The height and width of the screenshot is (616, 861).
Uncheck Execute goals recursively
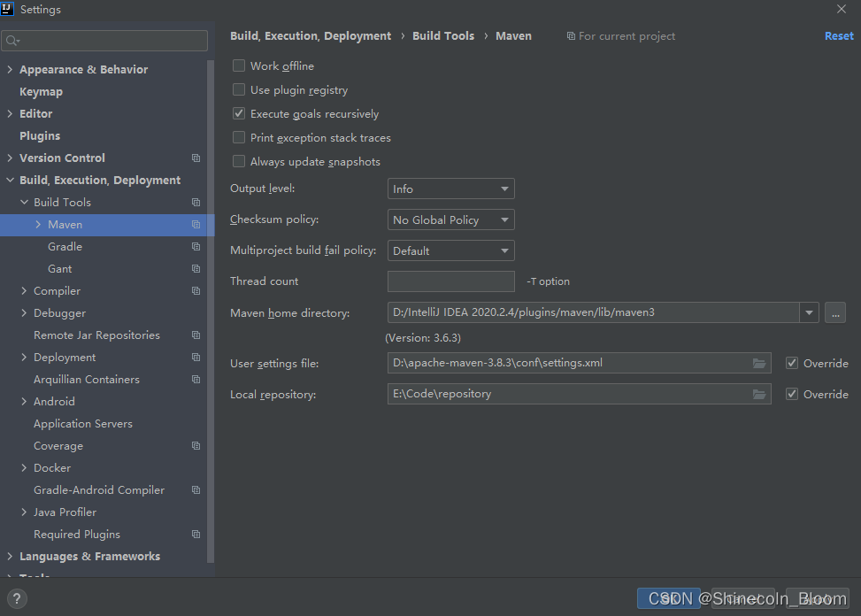coord(239,113)
